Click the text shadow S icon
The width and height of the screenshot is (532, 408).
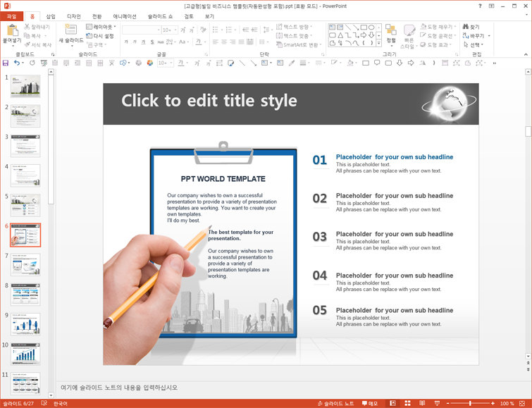pos(152,42)
